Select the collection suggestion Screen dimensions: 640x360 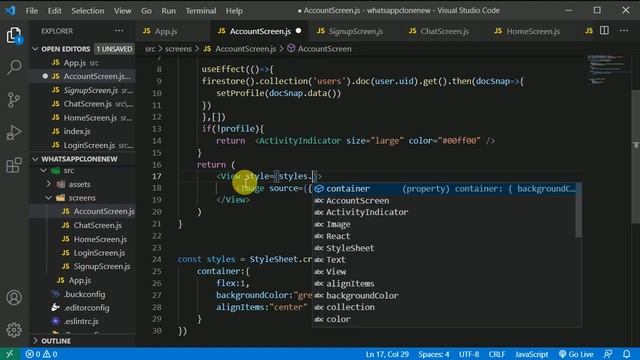pyautogui.click(x=445, y=307)
